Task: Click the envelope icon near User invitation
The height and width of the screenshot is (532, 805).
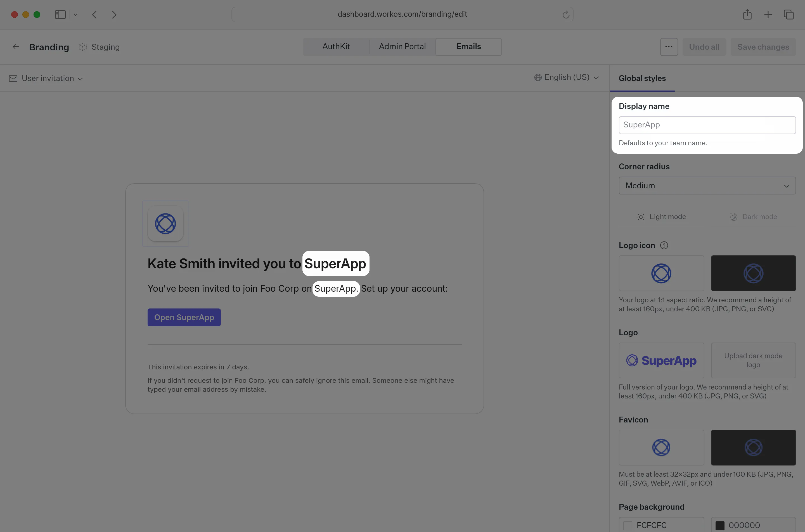Action: [13, 78]
